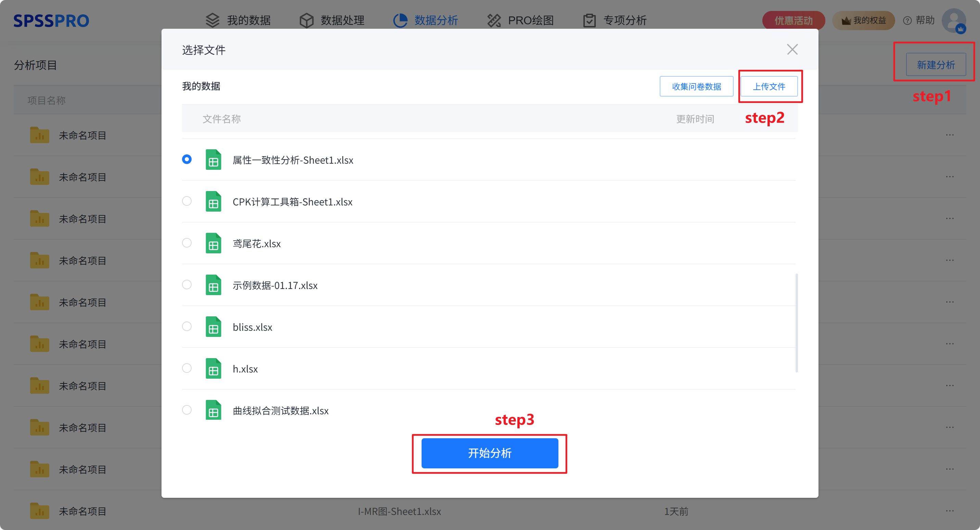Image resolution: width=980 pixels, height=530 pixels.
Task: Select radio for CPK计算工具箱-Sheet1.xlsx
Action: 187,201
